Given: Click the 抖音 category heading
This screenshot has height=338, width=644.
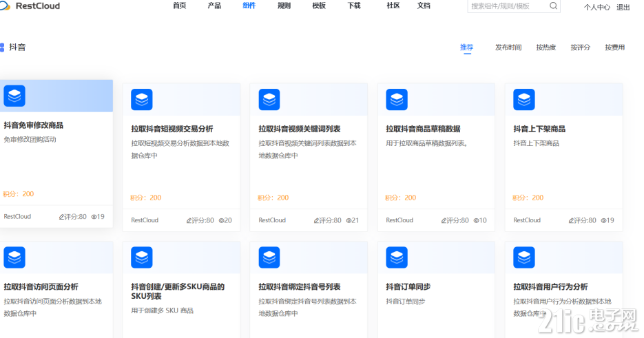Looking at the screenshot, I should click(x=17, y=47).
